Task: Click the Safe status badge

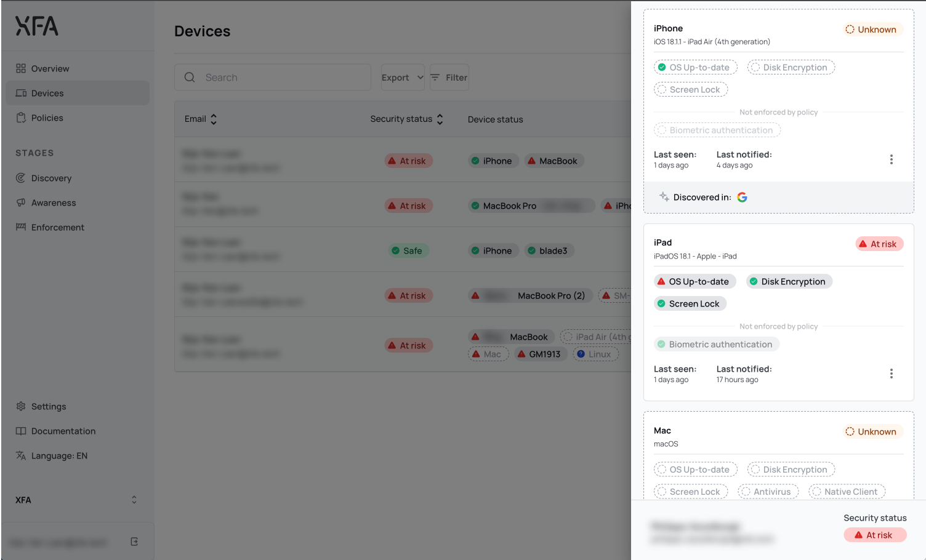Action: pos(409,250)
